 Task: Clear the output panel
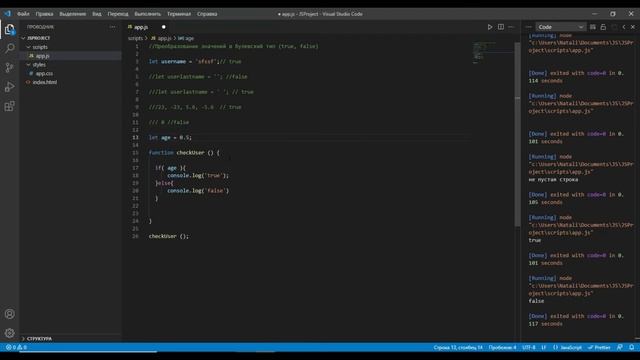[x=593, y=27]
